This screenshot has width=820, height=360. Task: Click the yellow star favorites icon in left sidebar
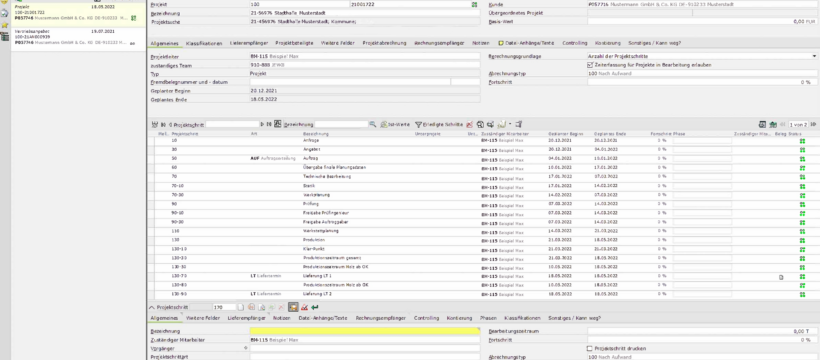[4, 25]
